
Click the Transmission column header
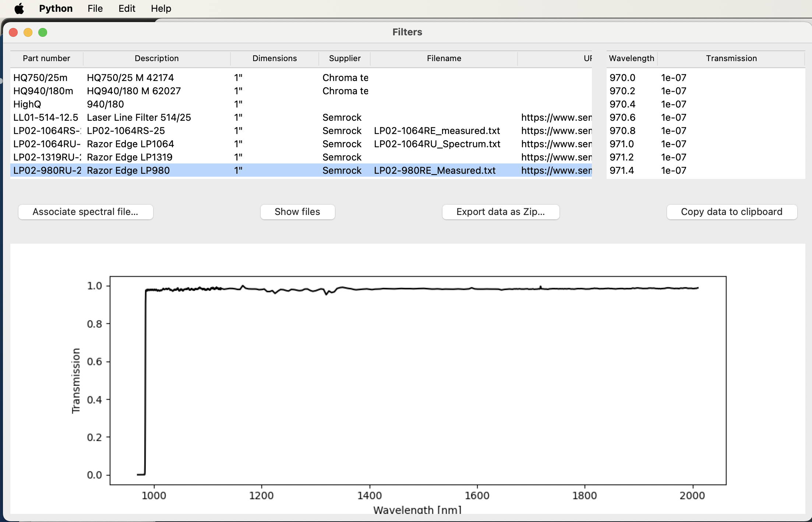(x=731, y=58)
